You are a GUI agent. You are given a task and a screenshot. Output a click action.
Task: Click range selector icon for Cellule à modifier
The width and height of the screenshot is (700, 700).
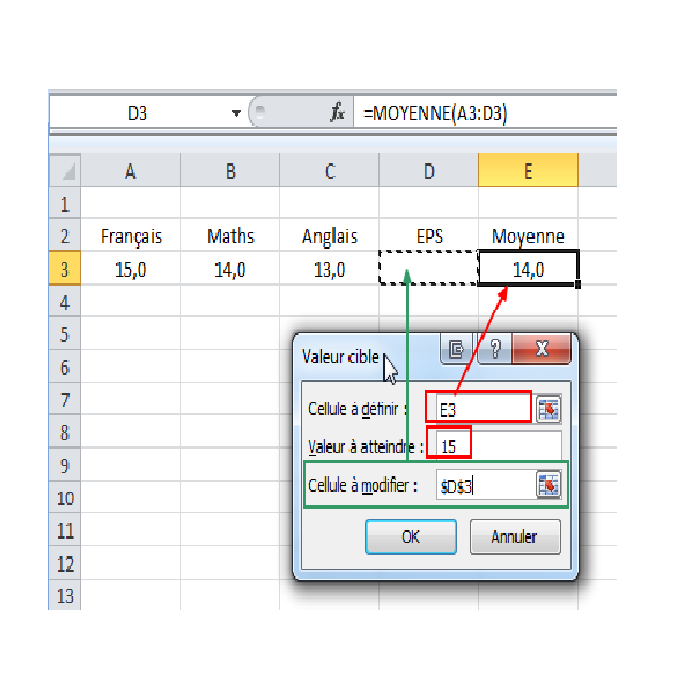548,485
